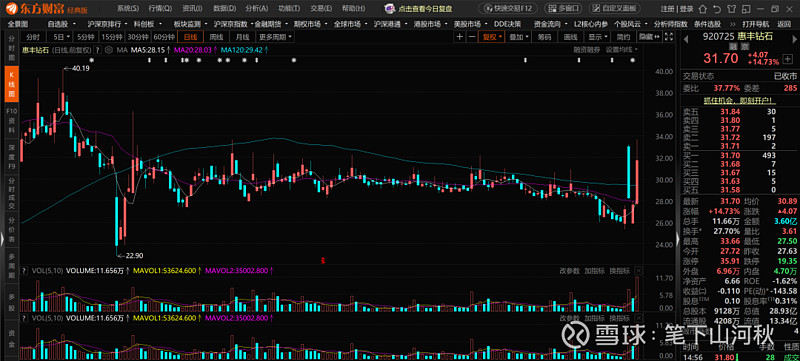Open 系统(S) menu
Screen dimensions: 800x361
pos(128,9)
